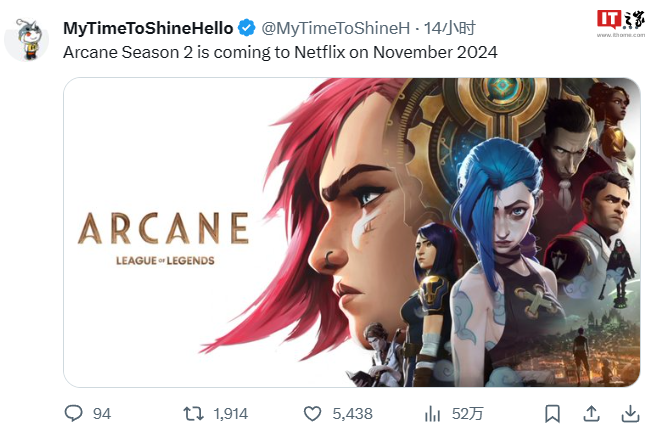Click the reply speech bubble icon
655x430 pixels.
coord(72,413)
